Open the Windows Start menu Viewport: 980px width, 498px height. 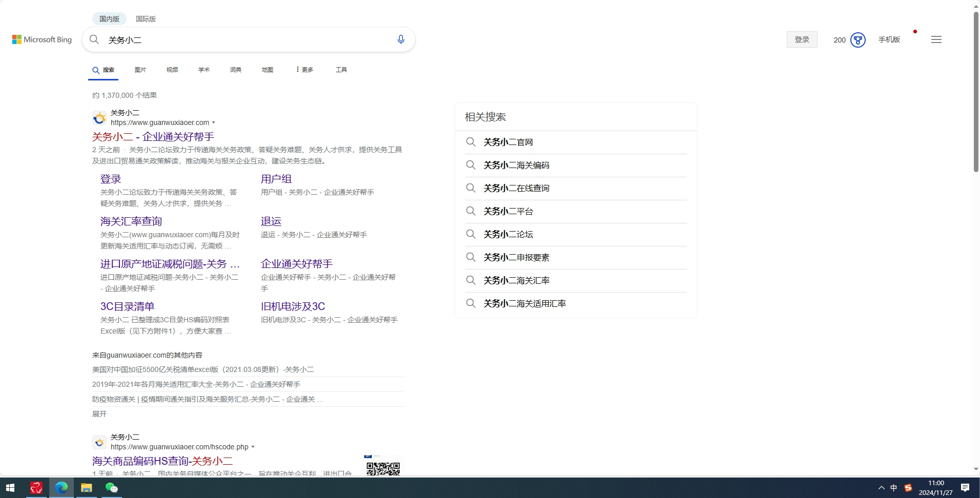10,488
